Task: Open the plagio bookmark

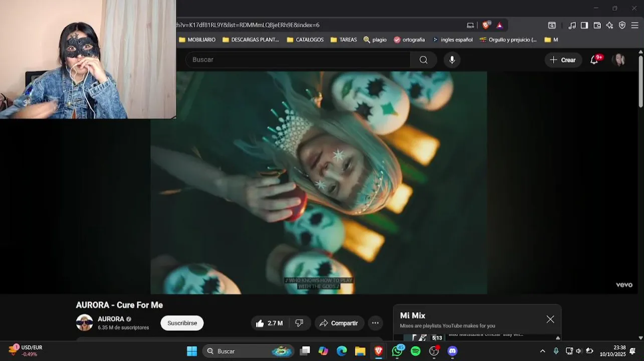Action: (375, 40)
